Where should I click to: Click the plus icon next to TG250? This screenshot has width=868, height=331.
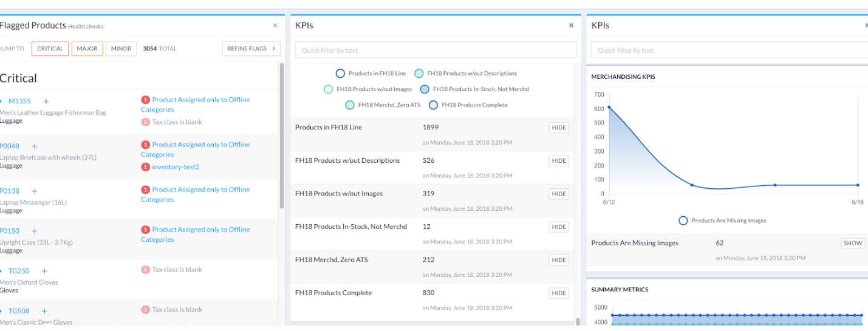coord(44,271)
